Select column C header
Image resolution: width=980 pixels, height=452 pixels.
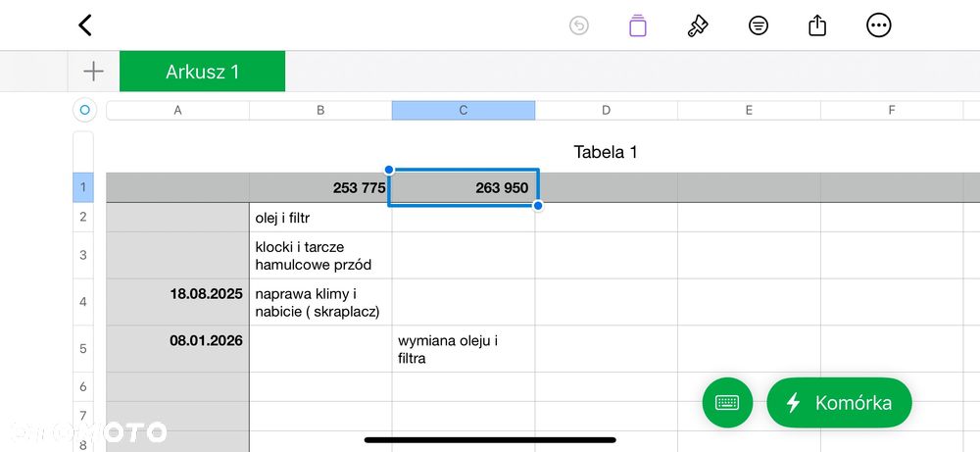(464, 111)
